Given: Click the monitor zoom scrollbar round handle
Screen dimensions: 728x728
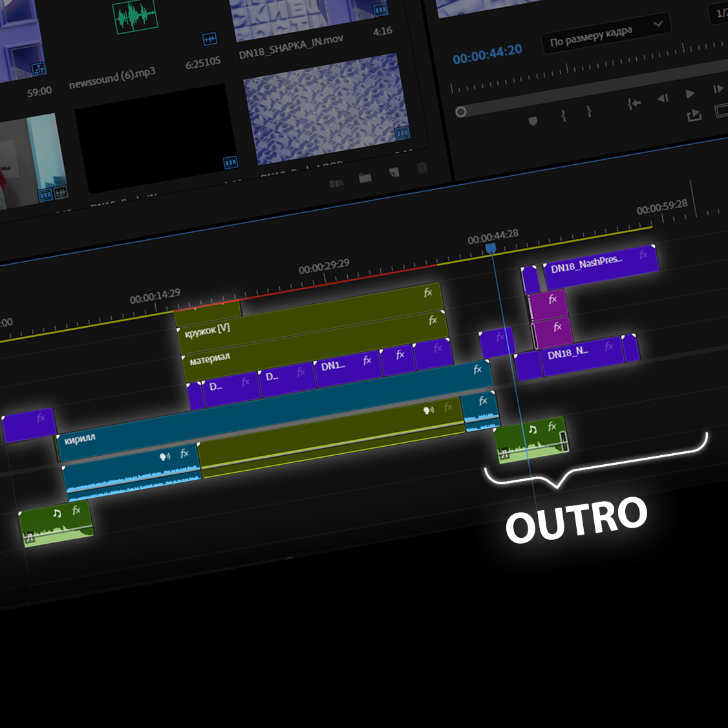Looking at the screenshot, I should [460, 112].
